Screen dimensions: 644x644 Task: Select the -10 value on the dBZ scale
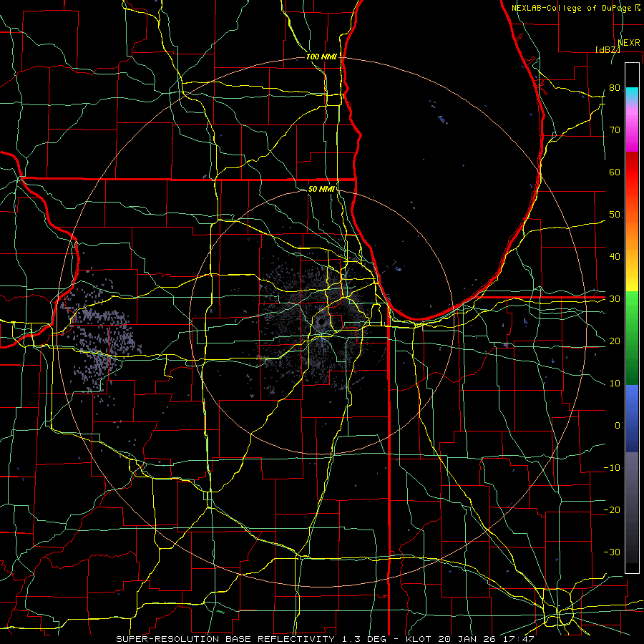tap(612, 468)
